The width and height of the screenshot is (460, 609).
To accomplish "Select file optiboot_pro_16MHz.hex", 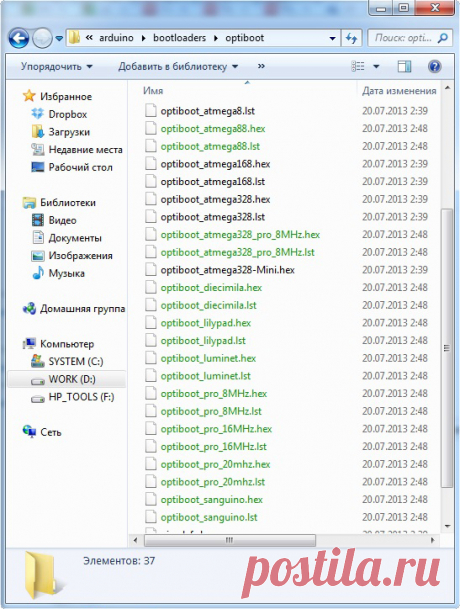I will click(x=216, y=429).
